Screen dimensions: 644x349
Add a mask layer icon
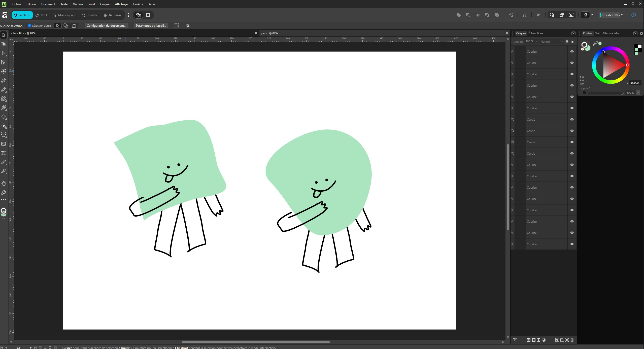533,340
